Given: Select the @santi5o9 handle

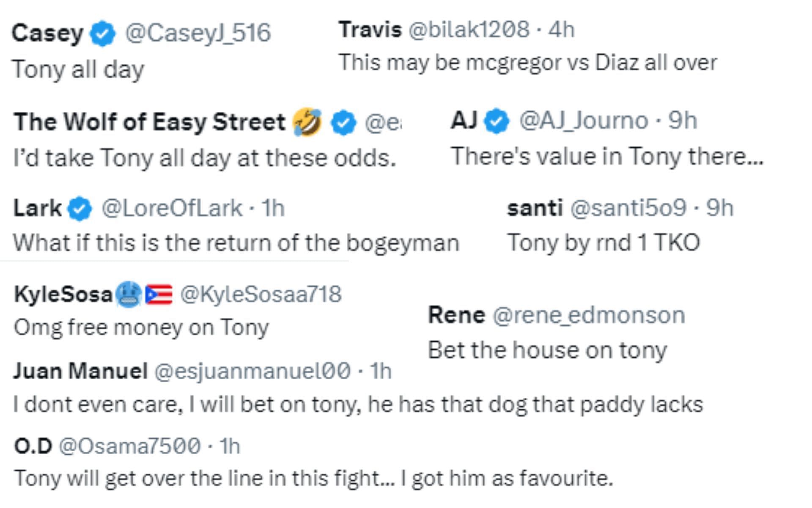Looking at the screenshot, I should (x=628, y=208).
